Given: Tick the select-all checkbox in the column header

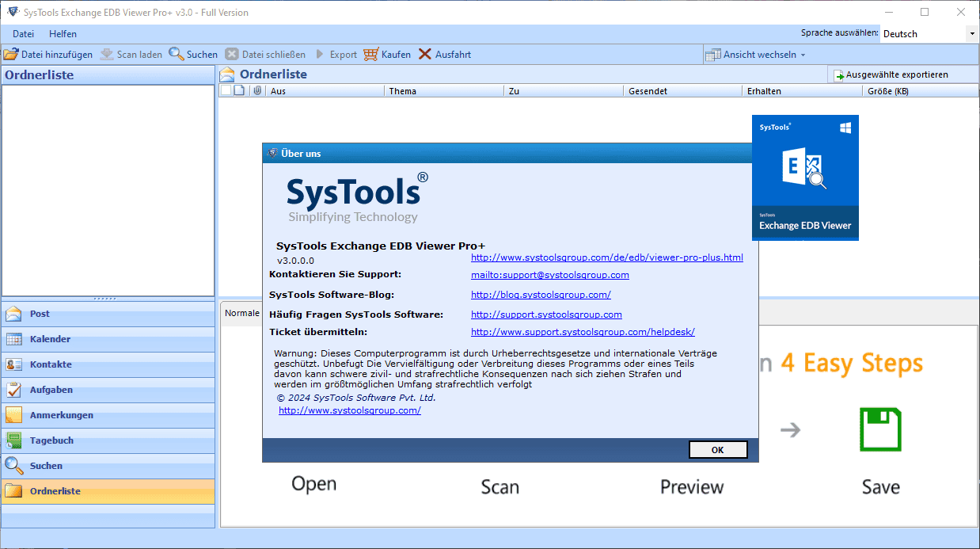Looking at the screenshot, I should coord(226,91).
